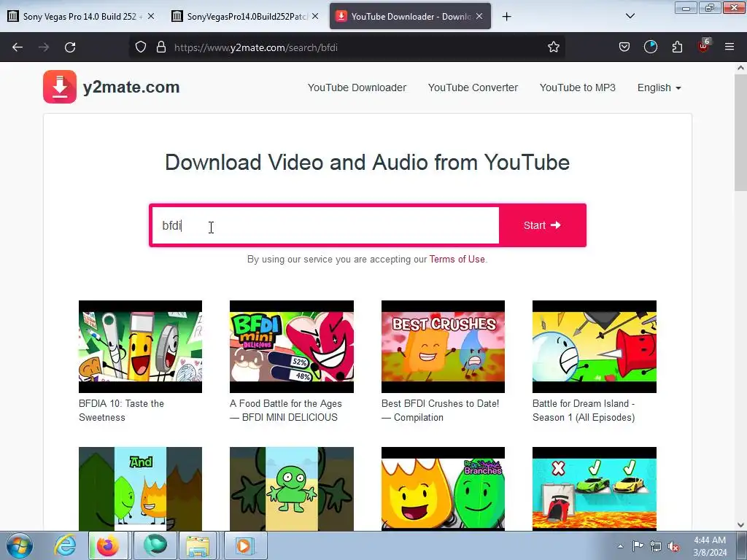Click the Firefox taskbar icon
Image resolution: width=747 pixels, height=560 pixels.
click(108, 545)
